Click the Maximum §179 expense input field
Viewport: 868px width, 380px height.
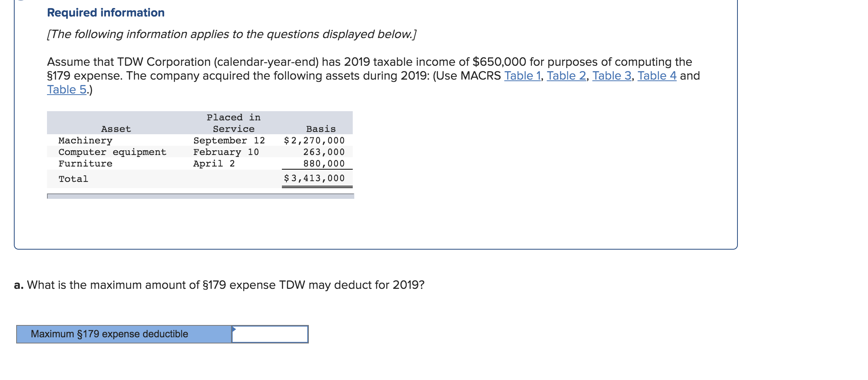pos(270,334)
